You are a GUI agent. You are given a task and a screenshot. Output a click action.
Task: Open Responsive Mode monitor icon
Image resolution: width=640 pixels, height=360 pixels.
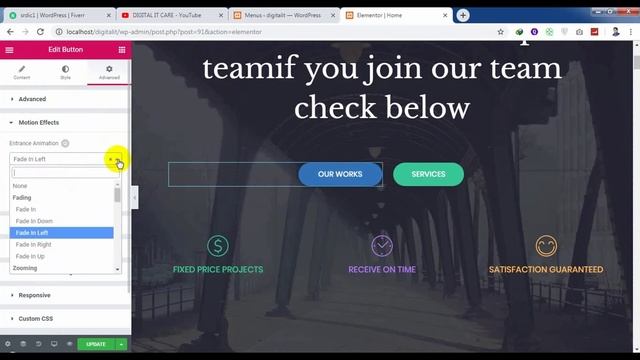[54, 344]
